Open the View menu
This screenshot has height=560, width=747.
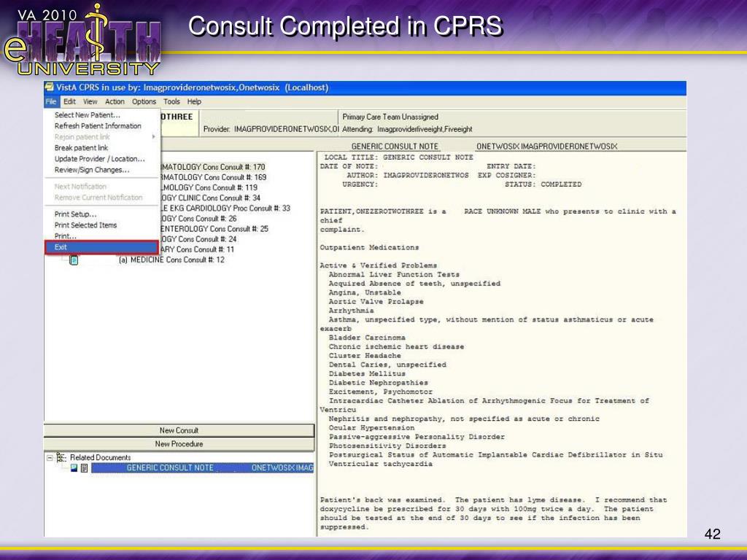[x=90, y=101]
